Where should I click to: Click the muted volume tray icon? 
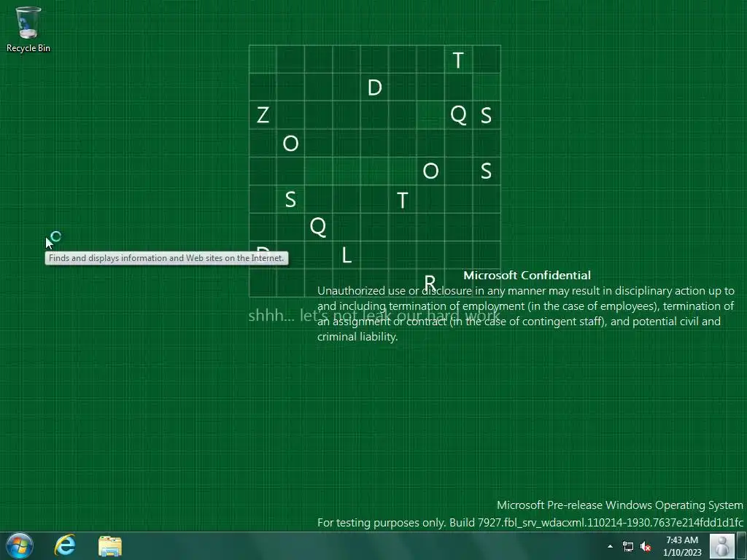pyautogui.click(x=646, y=546)
